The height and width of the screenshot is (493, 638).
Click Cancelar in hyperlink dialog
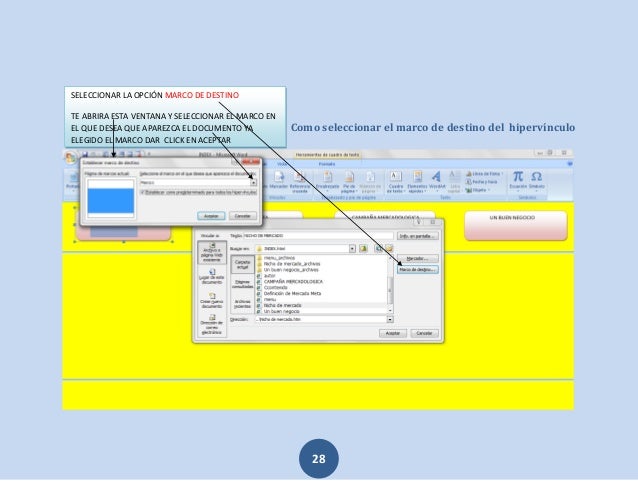point(424,333)
